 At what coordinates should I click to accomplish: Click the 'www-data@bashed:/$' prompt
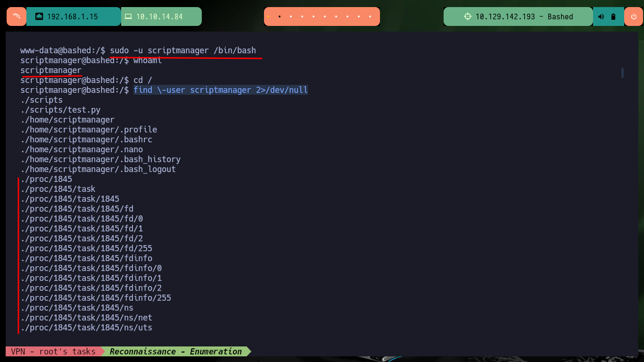(63, 50)
